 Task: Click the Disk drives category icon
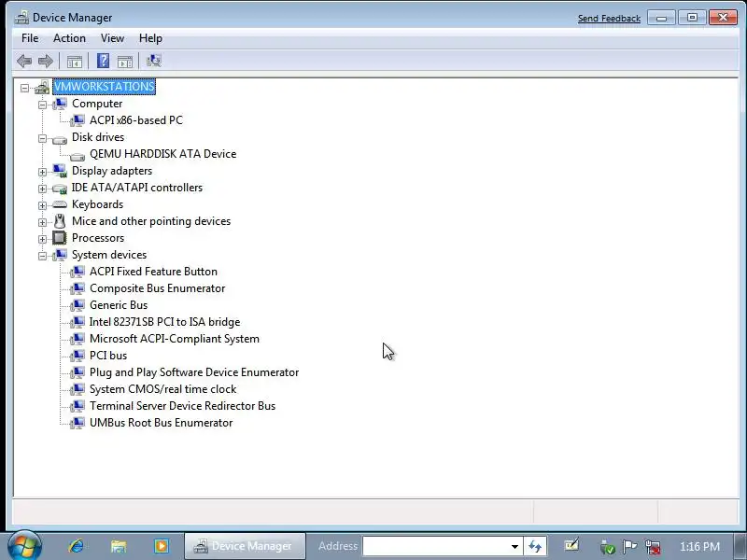point(60,139)
